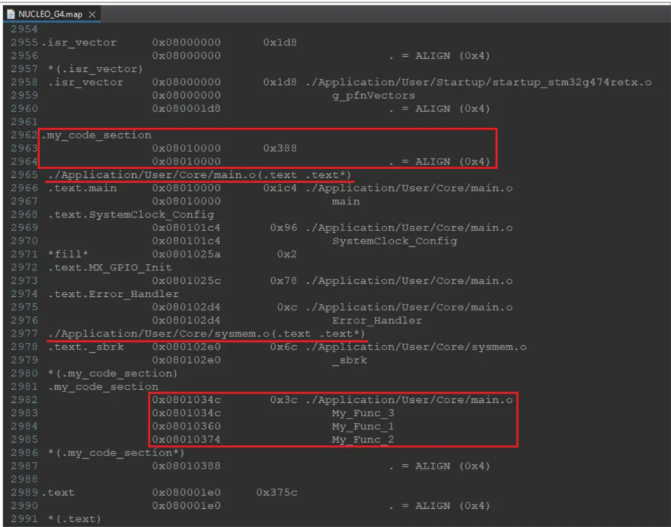671x527 pixels.
Task: Click the 0x78 size on line 2973
Action: (283, 281)
